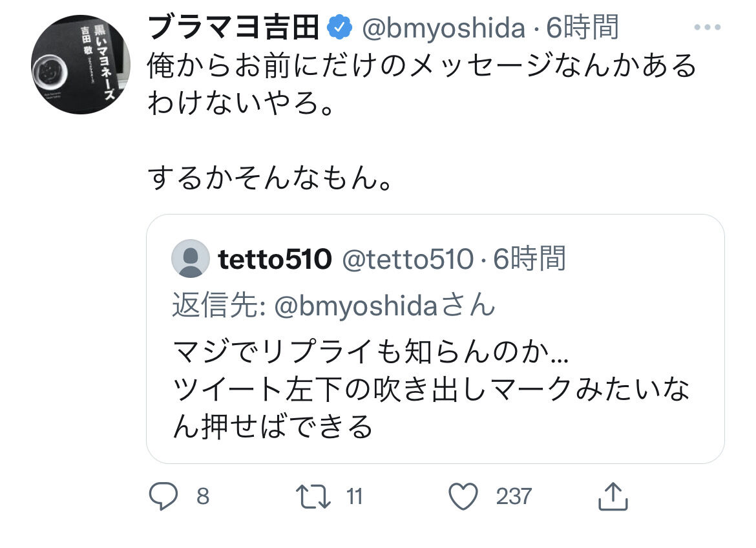Like the tweet with the heart icon
Screen dimensions: 756x548
pyautogui.click(x=463, y=497)
